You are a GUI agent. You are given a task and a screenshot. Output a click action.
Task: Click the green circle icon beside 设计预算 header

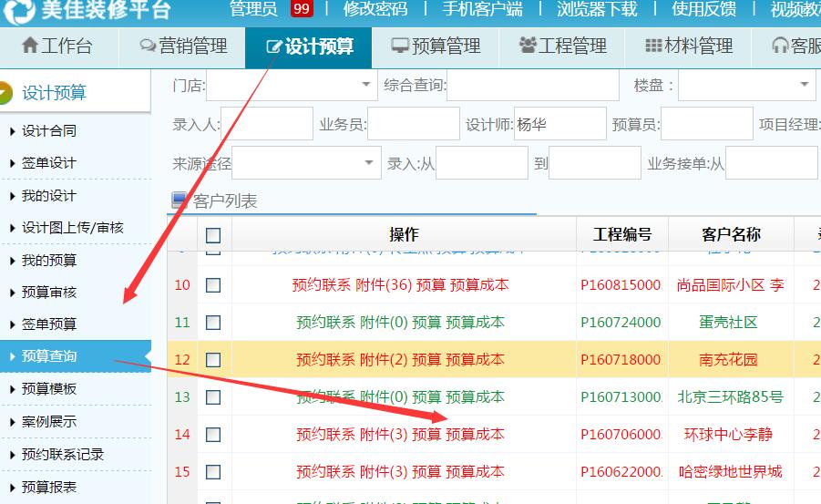[5, 93]
